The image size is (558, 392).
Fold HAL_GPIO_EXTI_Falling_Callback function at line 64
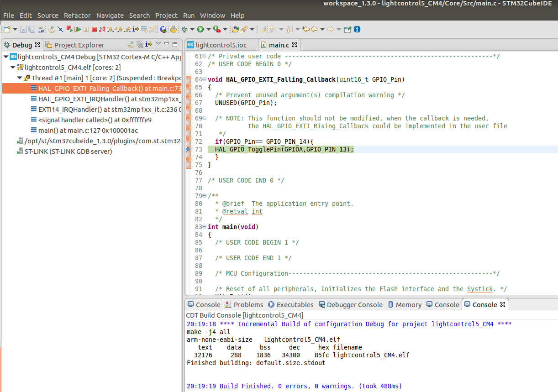(204, 79)
